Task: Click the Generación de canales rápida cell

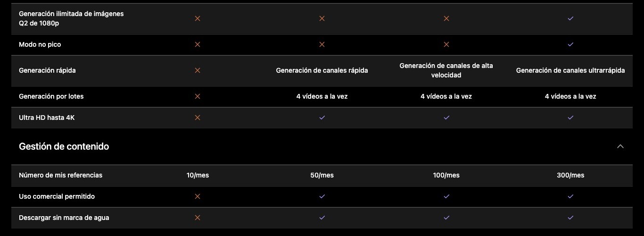Action: 322,70
